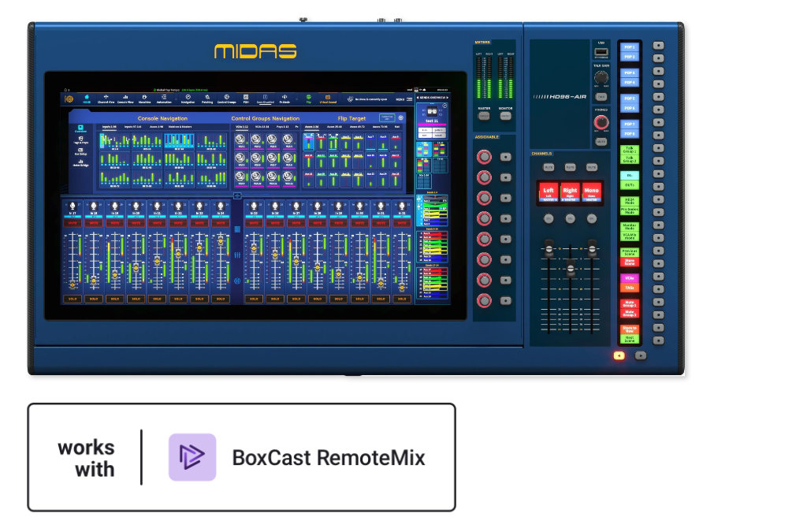Open the HOME view in the top toolbar

(x=87, y=99)
